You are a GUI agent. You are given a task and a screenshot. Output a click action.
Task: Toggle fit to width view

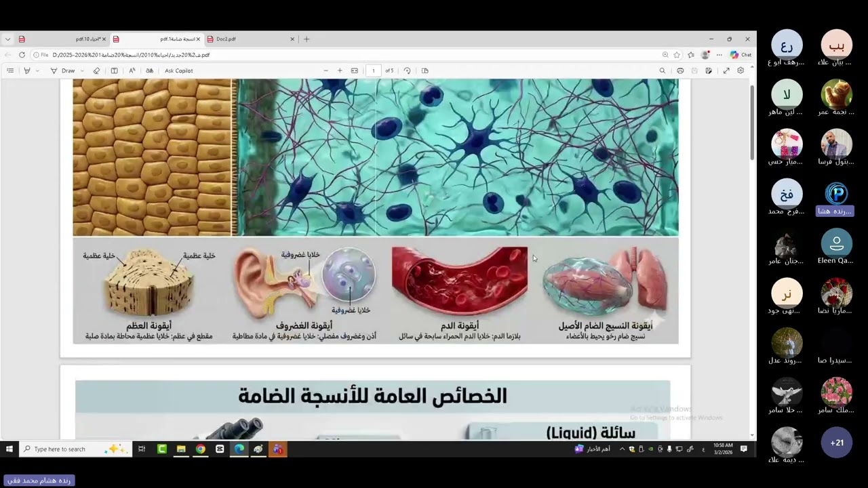tap(354, 70)
